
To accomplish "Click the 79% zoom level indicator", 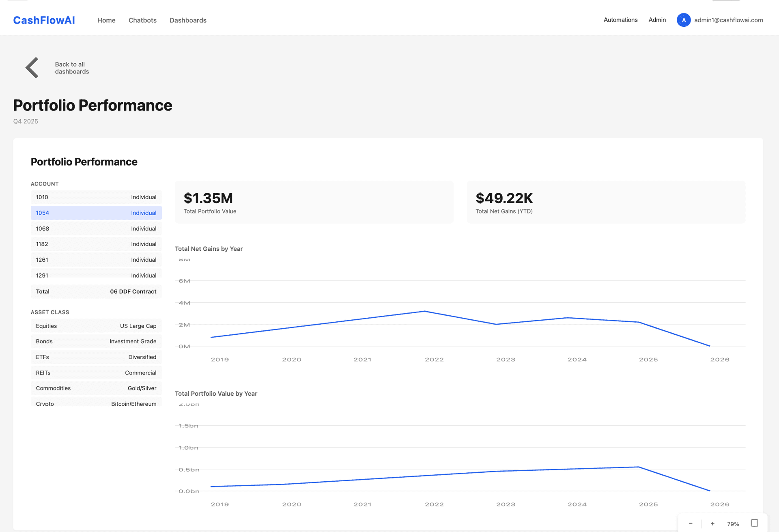I will tap(733, 524).
